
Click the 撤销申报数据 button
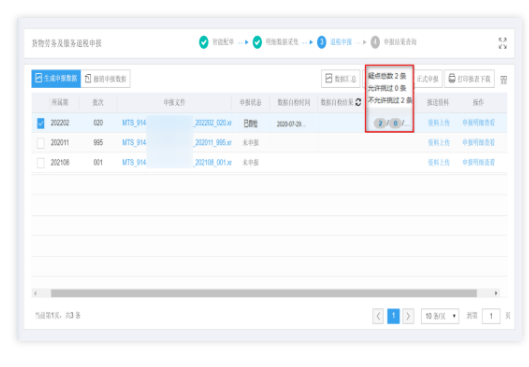106,79
